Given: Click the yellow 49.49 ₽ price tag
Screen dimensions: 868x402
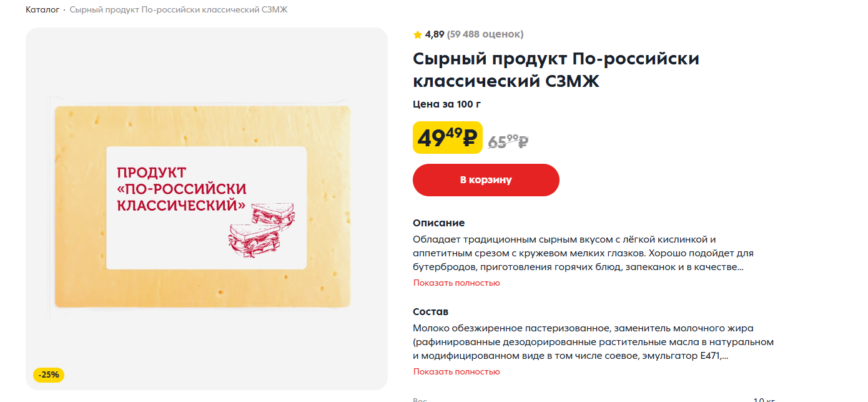Looking at the screenshot, I should point(448,138).
